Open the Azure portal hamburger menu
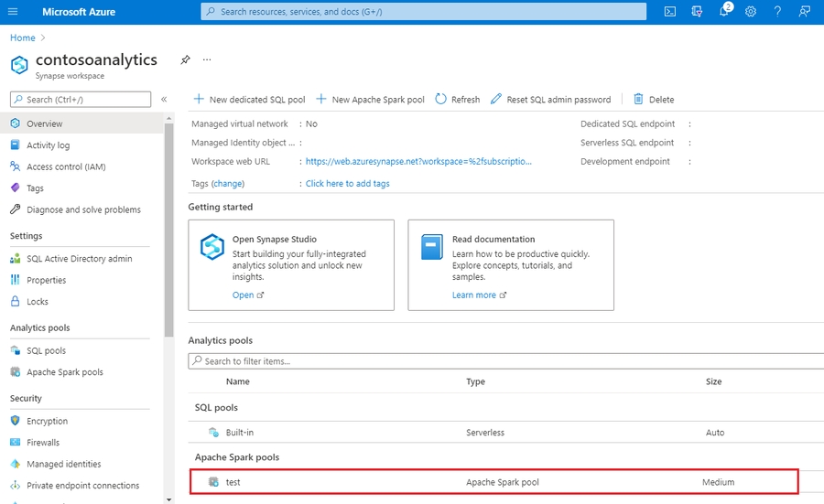This screenshot has height=504, width=824. 13,12
